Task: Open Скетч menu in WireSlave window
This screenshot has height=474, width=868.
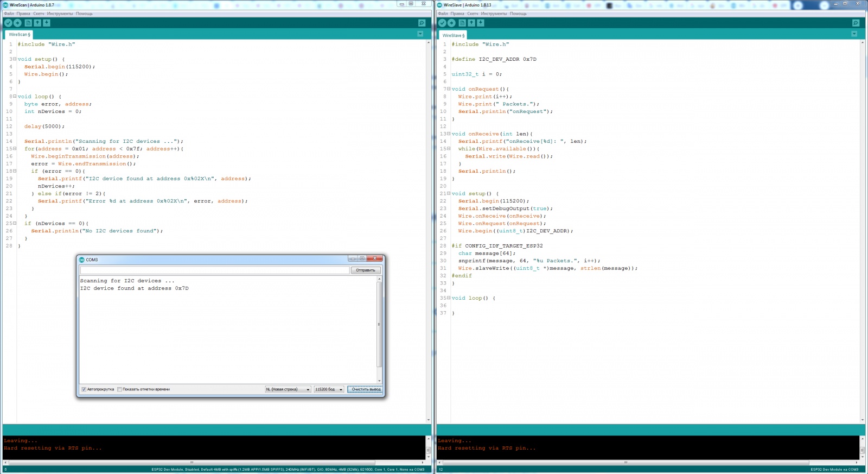Action: [473, 14]
